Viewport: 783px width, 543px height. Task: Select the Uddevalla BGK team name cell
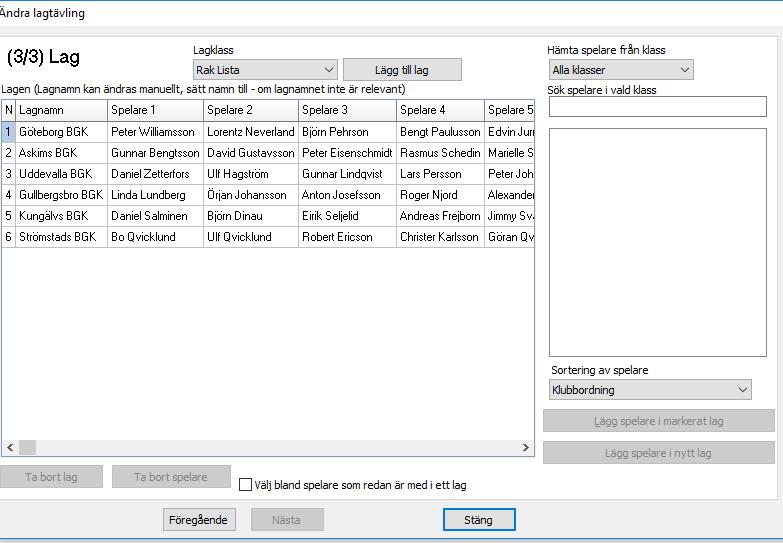point(61,174)
